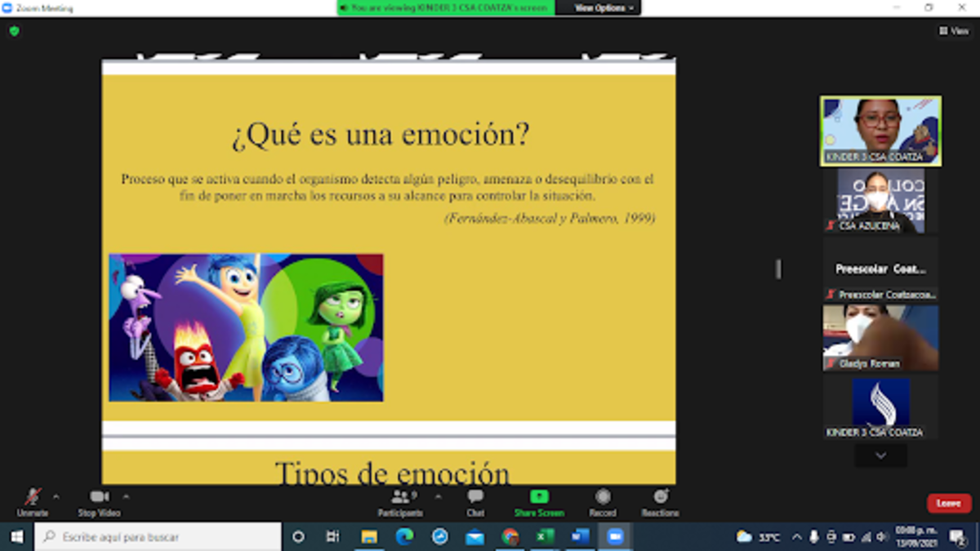Expand video options arrow beside Stop Video
The image size is (980, 551).
click(126, 496)
